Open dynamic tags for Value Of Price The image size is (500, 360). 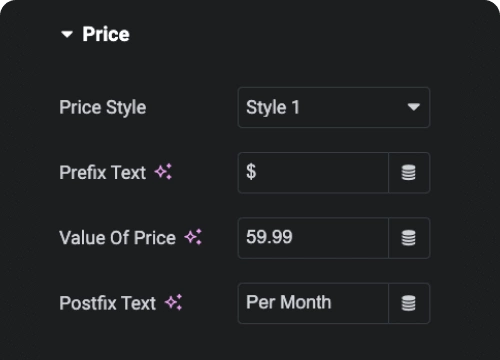coord(409,238)
